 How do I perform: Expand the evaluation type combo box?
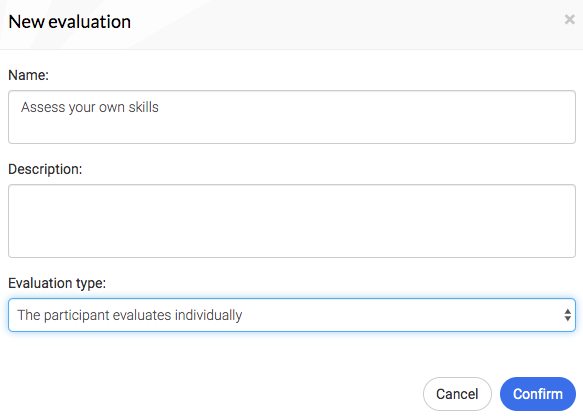[292, 315]
